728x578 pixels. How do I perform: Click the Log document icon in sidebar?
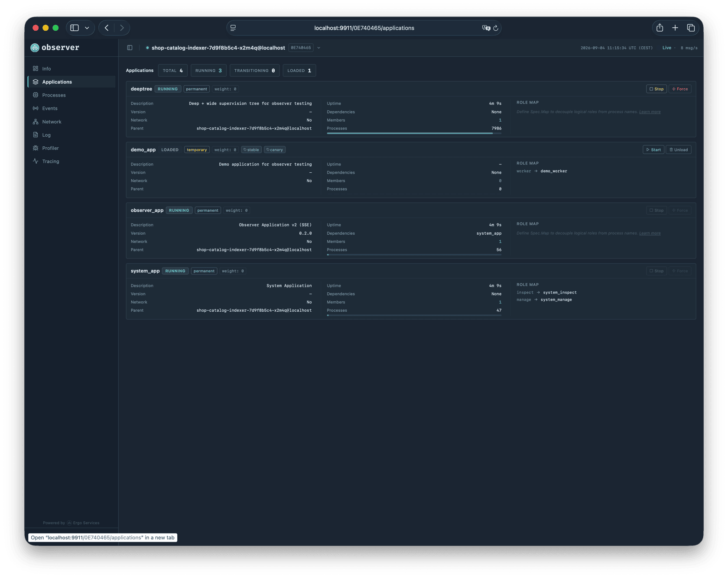(x=36, y=135)
